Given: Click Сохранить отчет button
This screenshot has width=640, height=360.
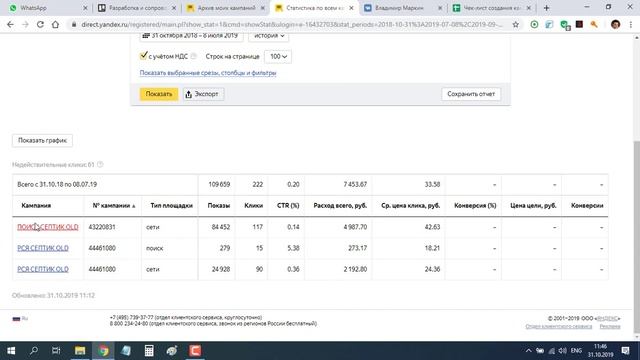Looking at the screenshot, I should (471, 94).
